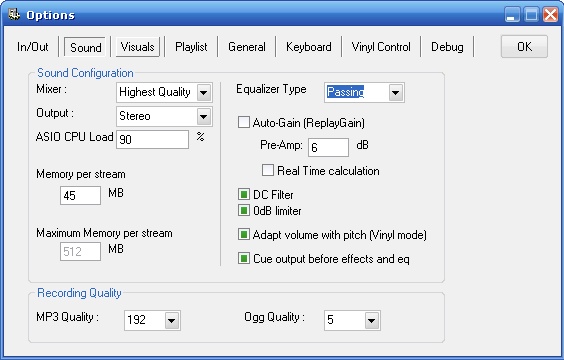Click the Pre-Amp dB input field
Screen dimensions: 564x360
[328, 147]
